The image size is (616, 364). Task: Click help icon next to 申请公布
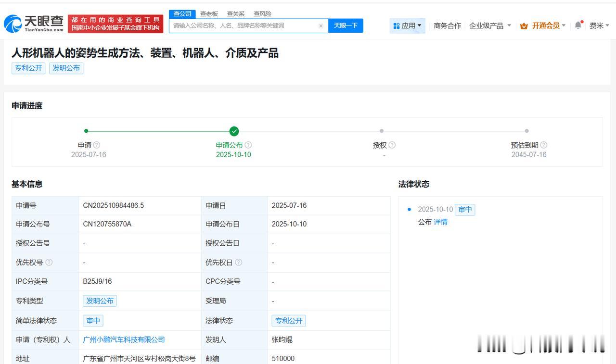[x=248, y=145]
